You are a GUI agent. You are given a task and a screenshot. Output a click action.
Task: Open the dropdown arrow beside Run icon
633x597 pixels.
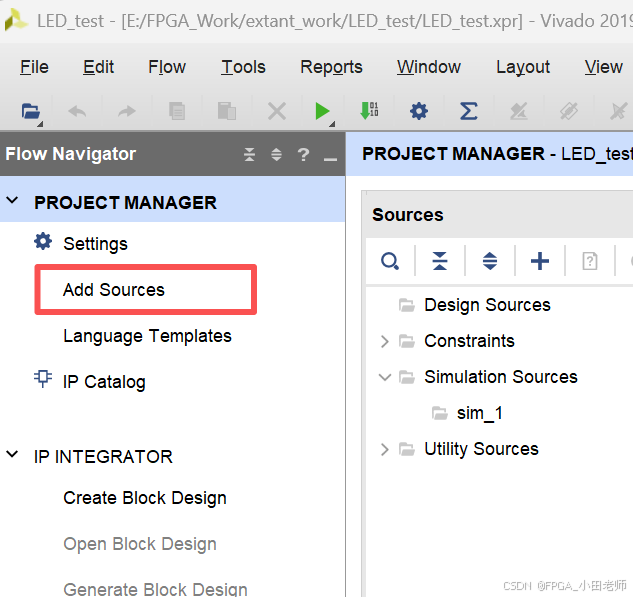[332, 124]
